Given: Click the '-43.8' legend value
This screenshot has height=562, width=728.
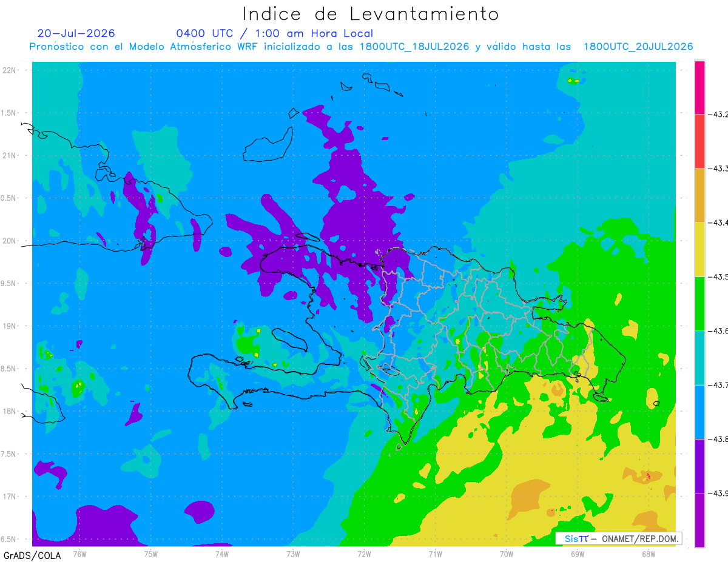Looking at the screenshot, I should click(718, 439).
